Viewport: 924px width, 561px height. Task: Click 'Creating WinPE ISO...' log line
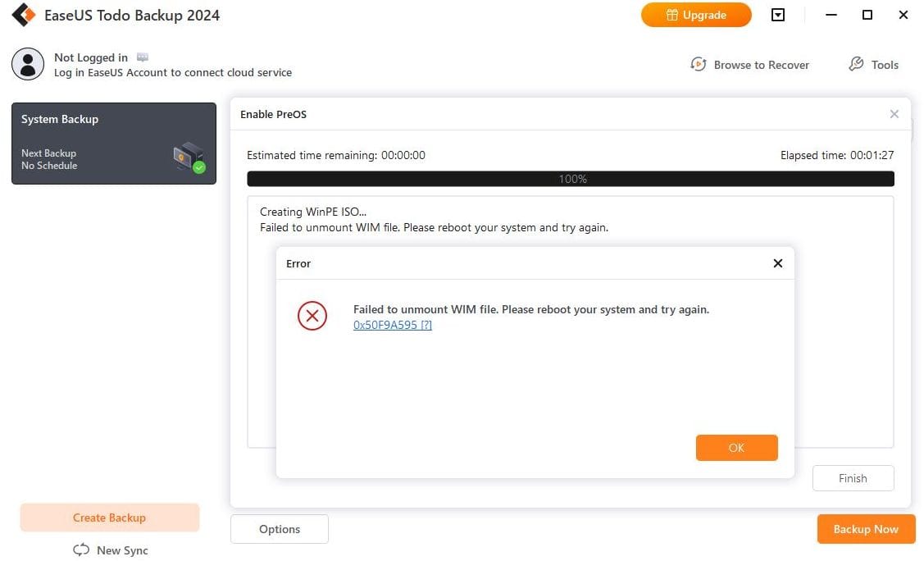(x=313, y=212)
